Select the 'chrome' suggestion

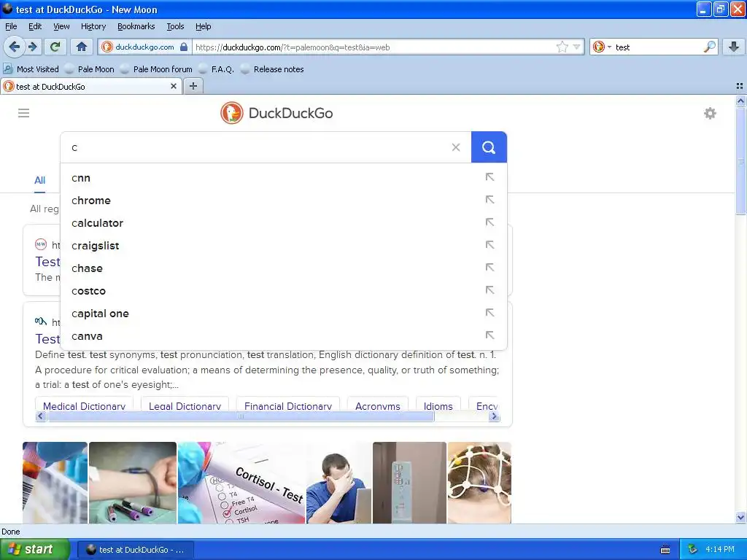pyautogui.click(x=284, y=201)
